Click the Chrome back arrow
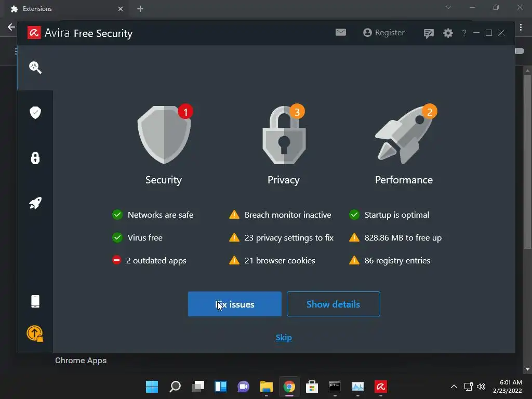 click(11, 27)
